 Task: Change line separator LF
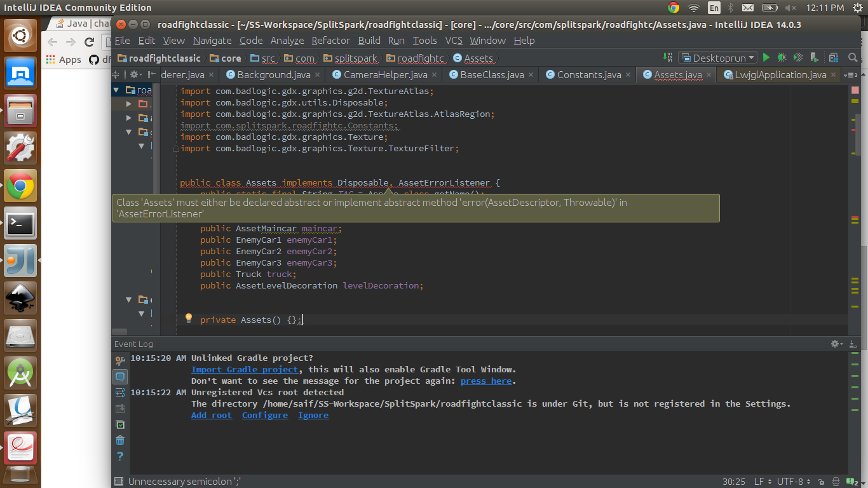[764, 482]
